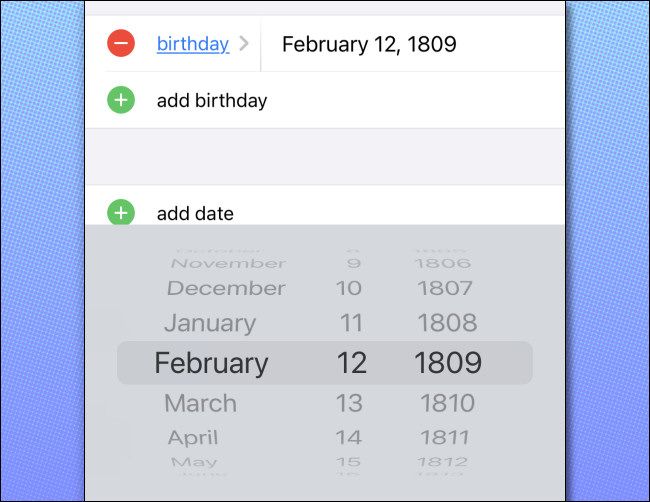Screen dimensions: 650x502
Task: Tap green plus icon beside add birthday
Action: tap(121, 100)
